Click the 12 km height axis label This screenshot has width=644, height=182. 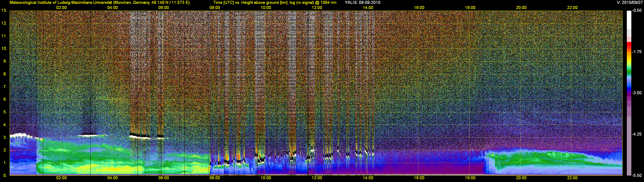4,23
